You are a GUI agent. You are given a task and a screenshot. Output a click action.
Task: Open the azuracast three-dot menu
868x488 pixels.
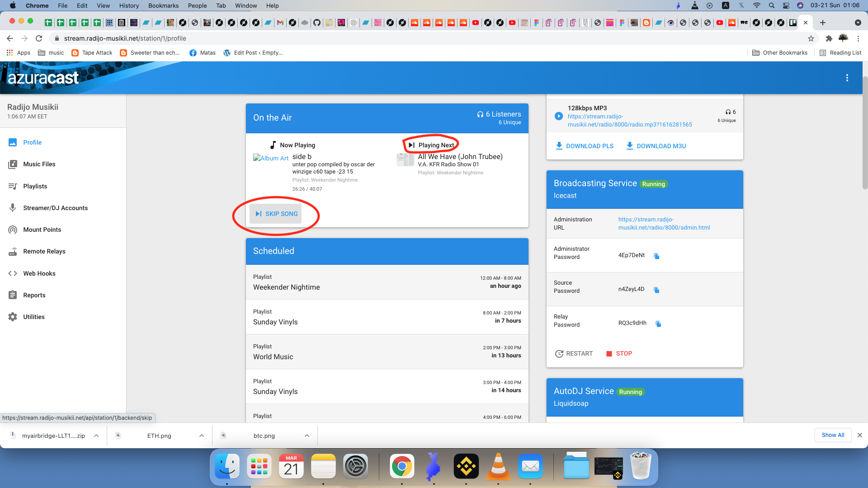(x=847, y=78)
